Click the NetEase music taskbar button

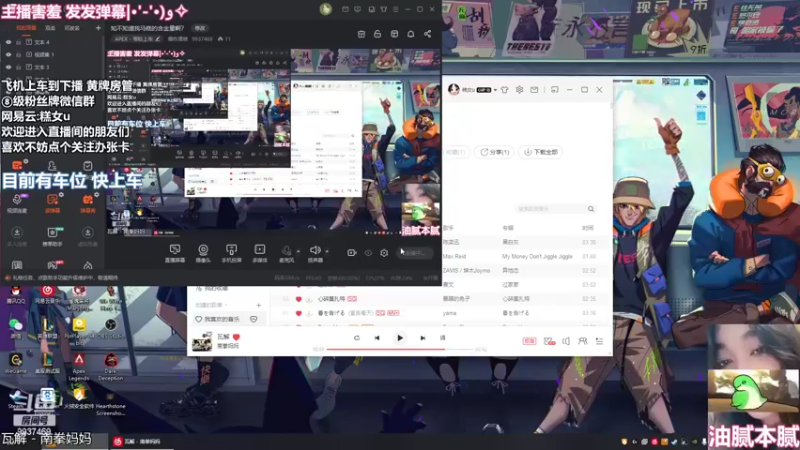click(x=141, y=441)
